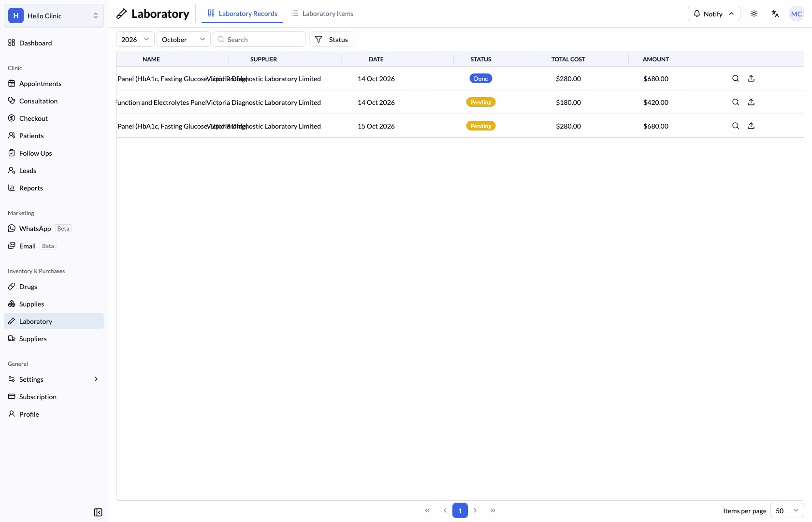The height and width of the screenshot is (522, 812).
Task: Go to the first page of results
Action: 427,510
